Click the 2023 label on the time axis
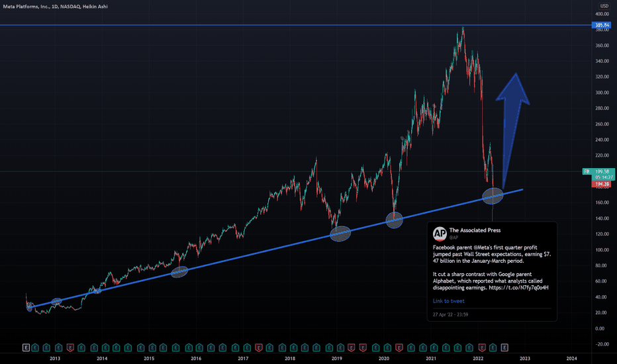617x364 pixels. coord(524,359)
